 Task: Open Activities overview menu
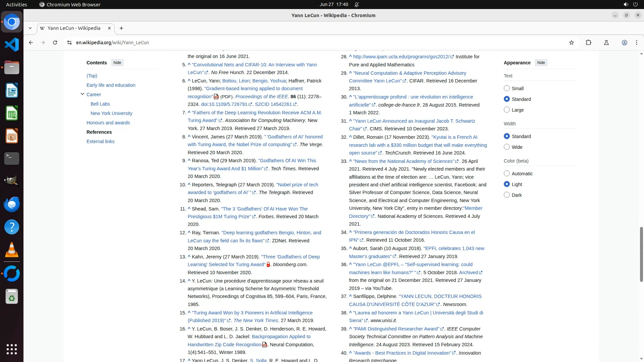(x=16, y=4)
